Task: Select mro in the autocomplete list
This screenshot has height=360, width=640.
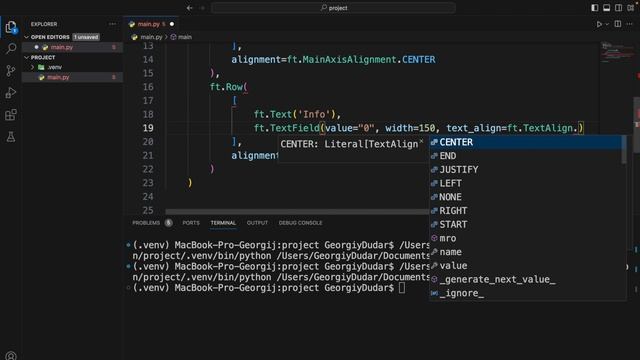Action: [526, 238]
